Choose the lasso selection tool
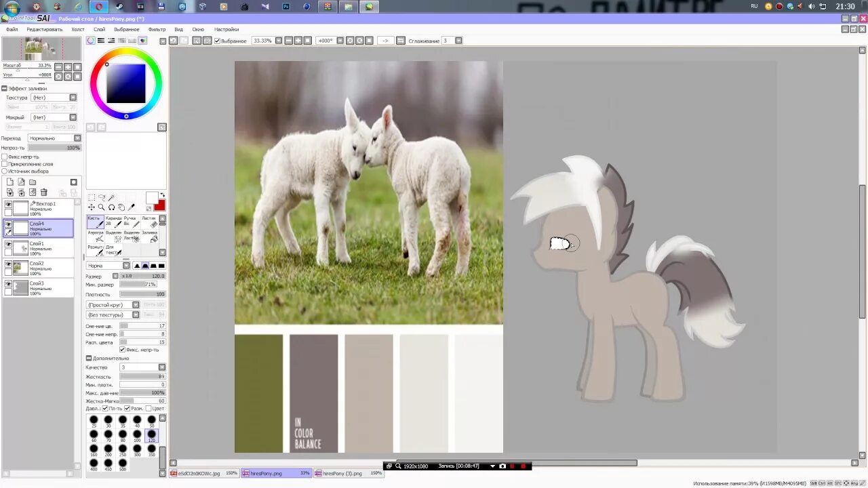The image size is (868, 488). [x=102, y=197]
